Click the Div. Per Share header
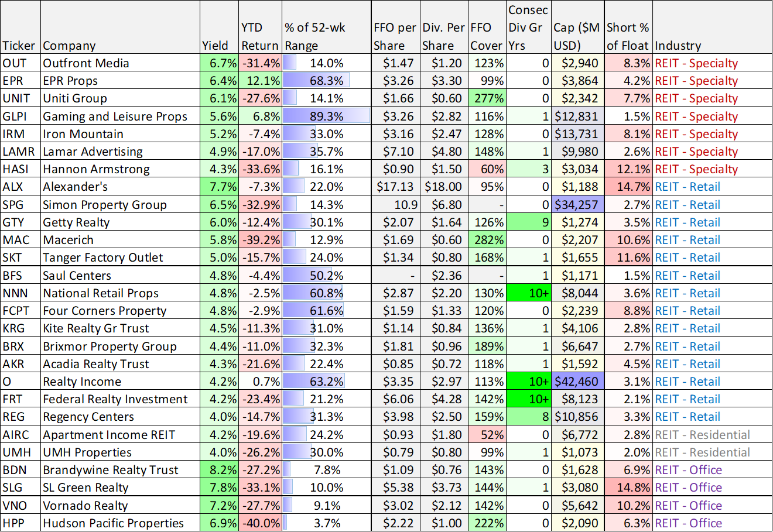This screenshot has height=532, width=773. tap(444, 28)
